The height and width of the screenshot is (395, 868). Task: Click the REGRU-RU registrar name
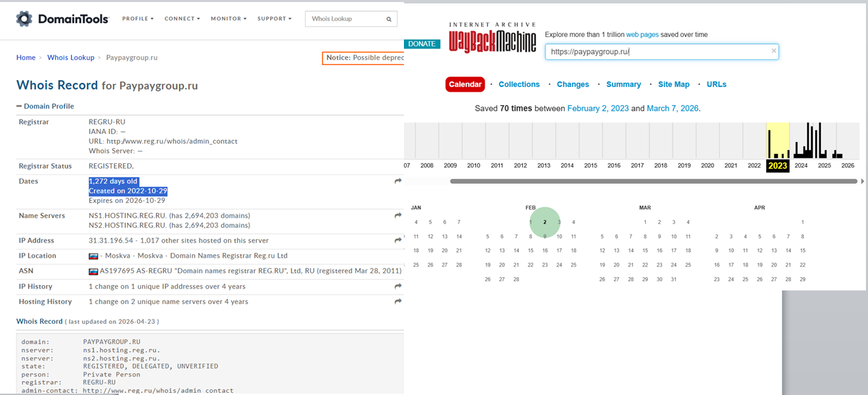coord(107,122)
